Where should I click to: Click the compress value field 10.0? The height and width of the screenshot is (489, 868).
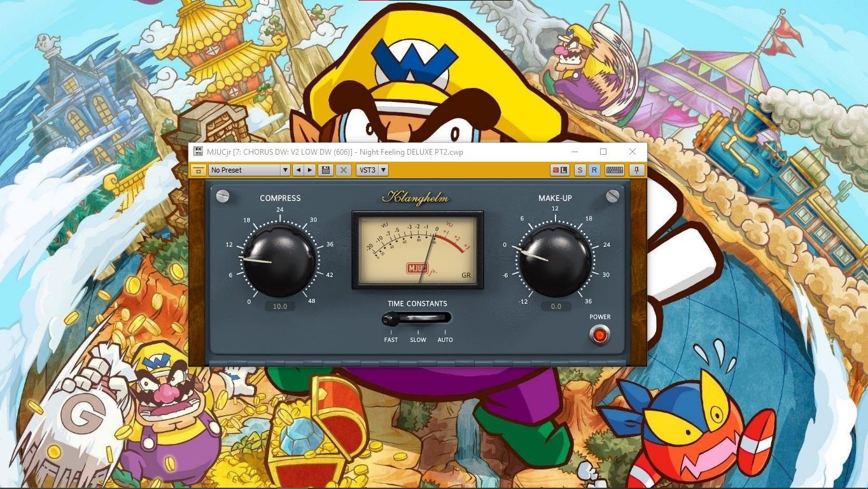click(x=280, y=306)
